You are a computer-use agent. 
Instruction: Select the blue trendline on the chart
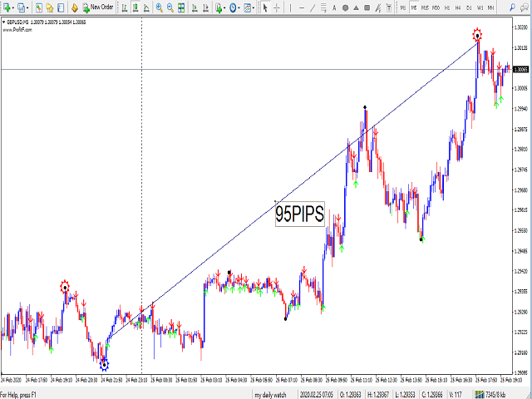292,191
